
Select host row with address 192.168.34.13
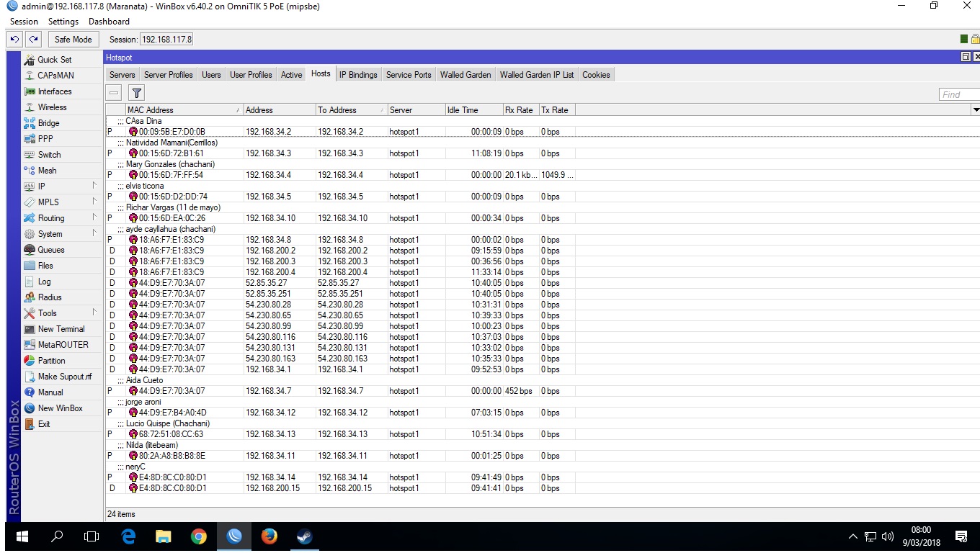[x=543, y=434]
